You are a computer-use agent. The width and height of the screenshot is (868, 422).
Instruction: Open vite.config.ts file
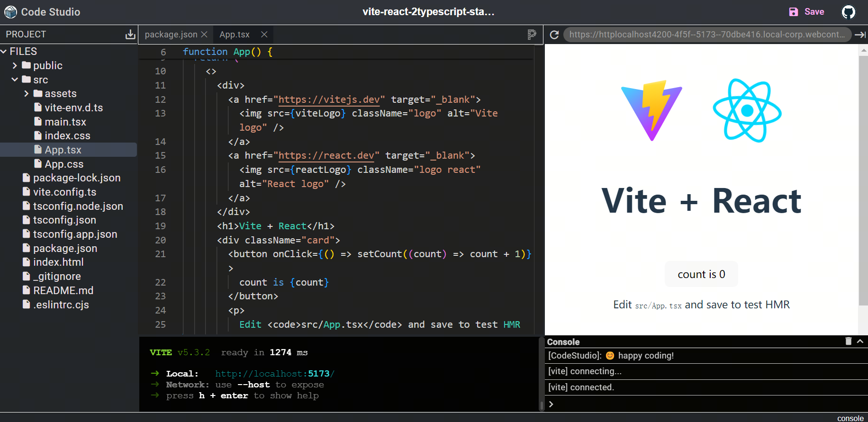[64, 192]
